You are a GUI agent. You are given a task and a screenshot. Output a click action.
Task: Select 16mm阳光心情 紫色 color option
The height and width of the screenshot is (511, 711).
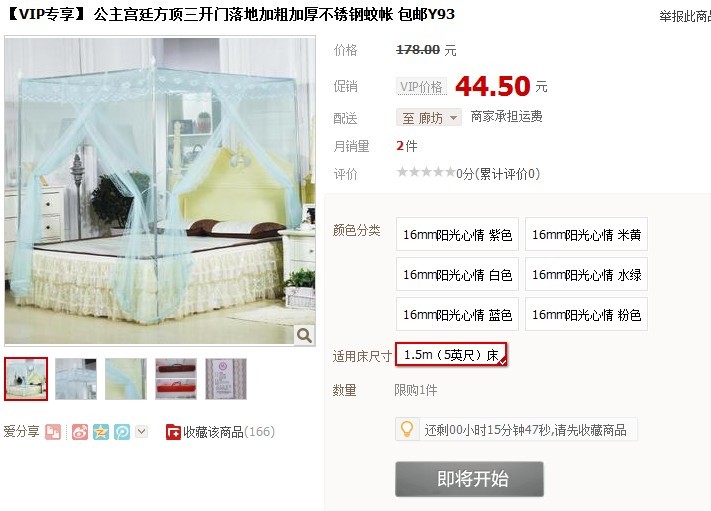coord(457,234)
